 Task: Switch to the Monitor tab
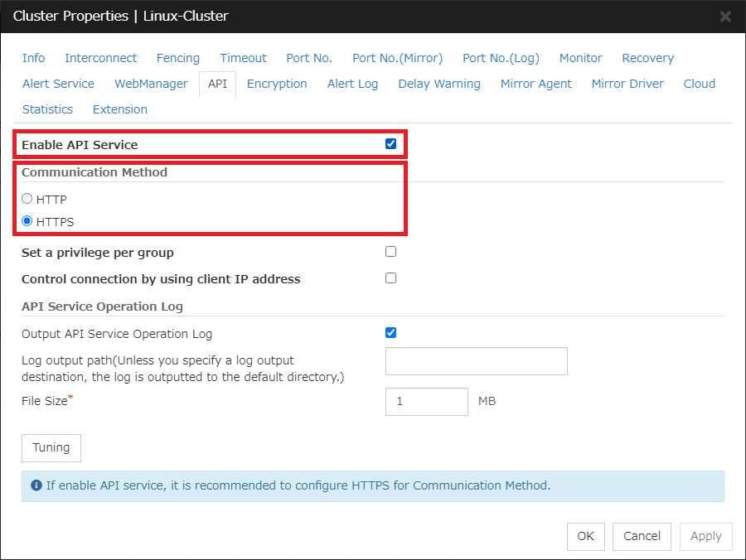coord(580,58)
